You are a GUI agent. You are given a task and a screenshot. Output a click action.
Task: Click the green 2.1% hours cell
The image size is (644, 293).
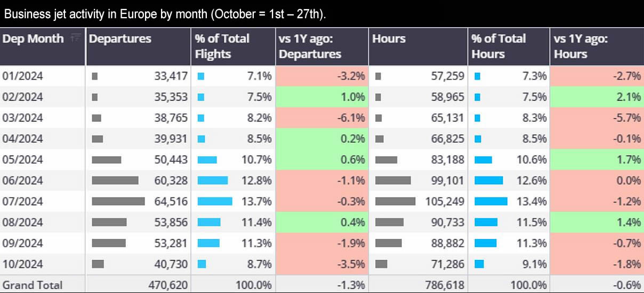(597, 97)
